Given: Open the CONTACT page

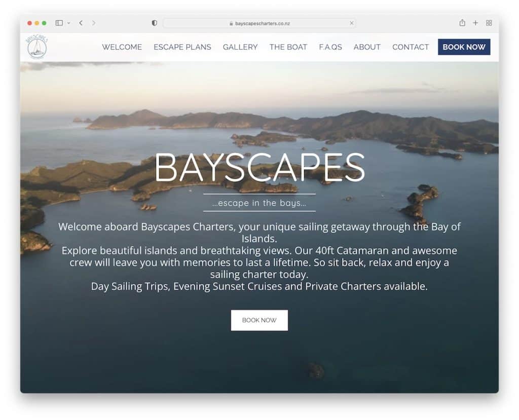Looking at the screenshot, I should point(411,47).
